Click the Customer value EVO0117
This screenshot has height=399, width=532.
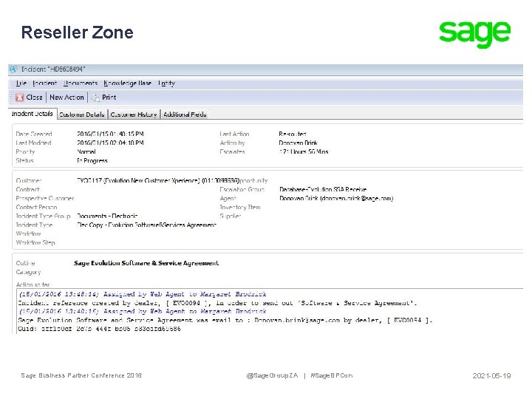[x=158, y=180]
